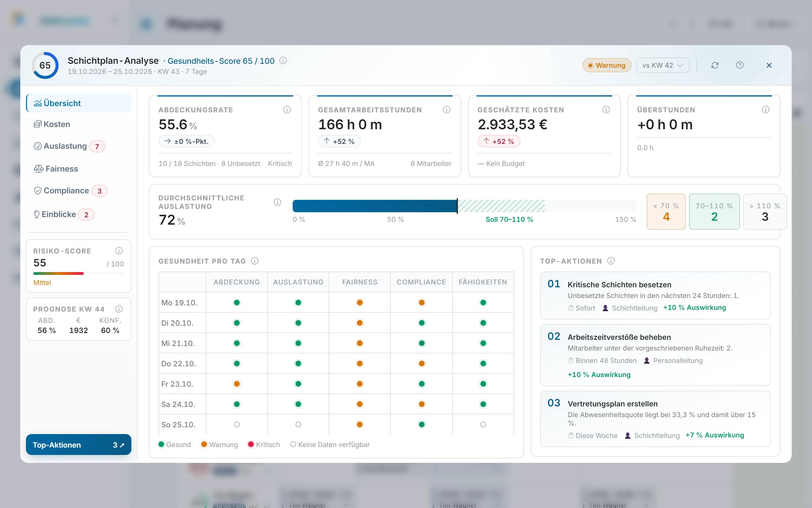Click the ±0 %-Pkt. trend badge

coord(187,141)
